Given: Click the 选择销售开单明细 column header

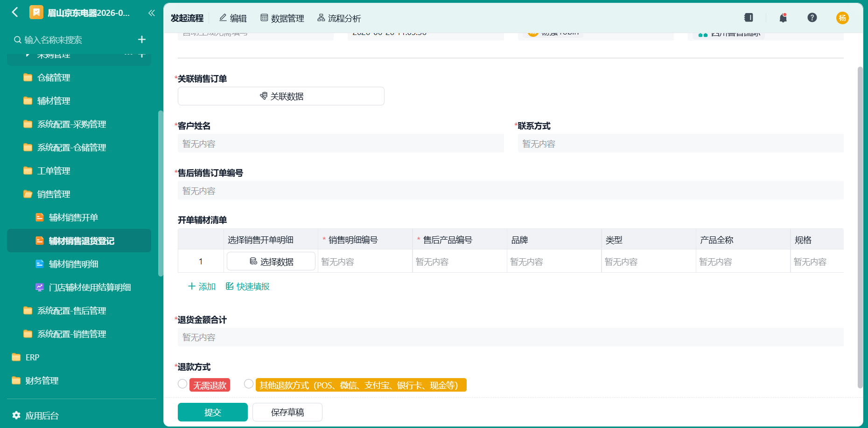Looking at the screenshot, I should coord(271,240).
